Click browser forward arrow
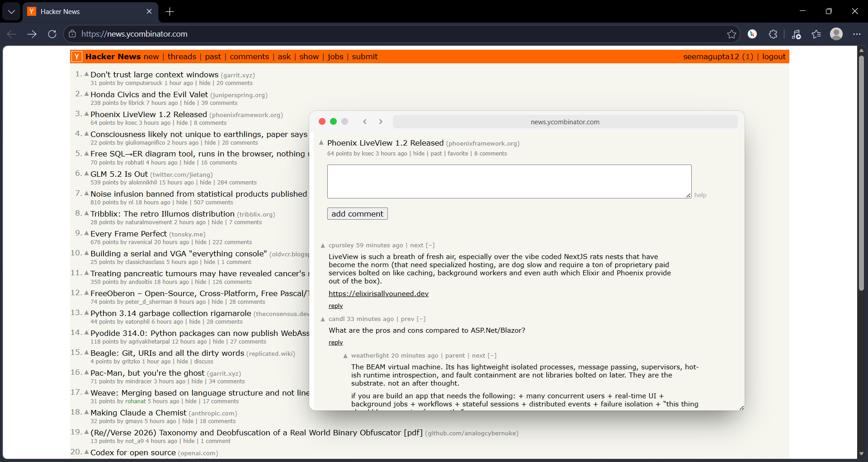The width and height of the screenshot is (868, 462). [x=32, y=34]
